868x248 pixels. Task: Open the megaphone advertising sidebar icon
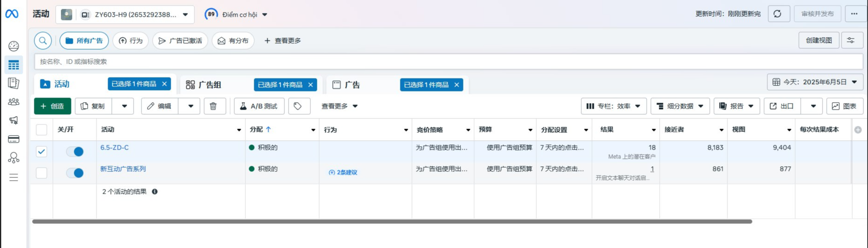[14, 120]
